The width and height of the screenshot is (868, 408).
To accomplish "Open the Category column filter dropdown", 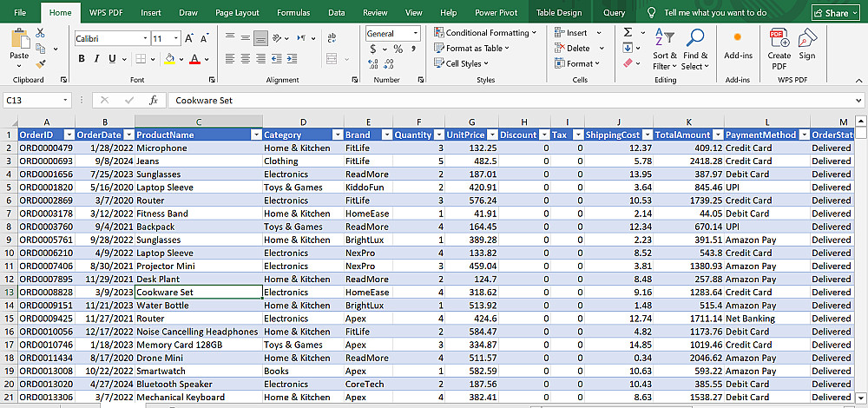I will coord(337,135).
